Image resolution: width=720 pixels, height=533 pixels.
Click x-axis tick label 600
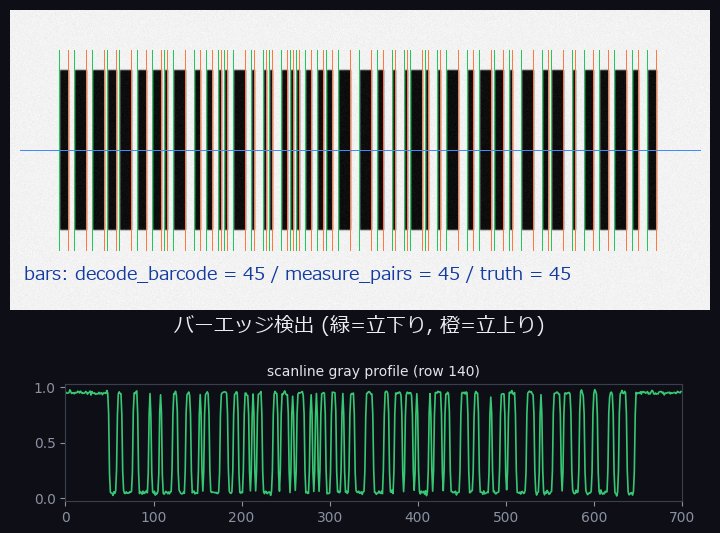[x=594, y=517]
